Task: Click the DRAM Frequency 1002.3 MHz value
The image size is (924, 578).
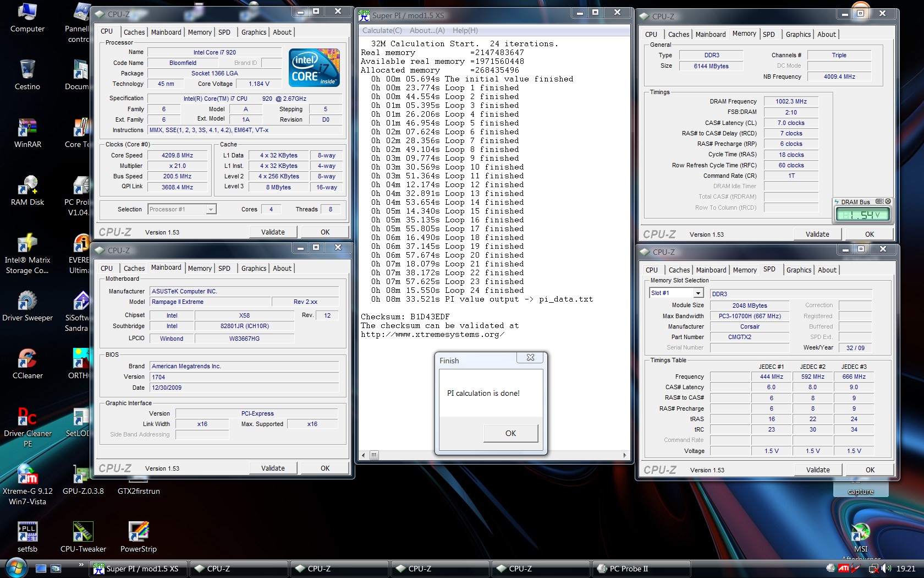Action: [x=791, y=102]
